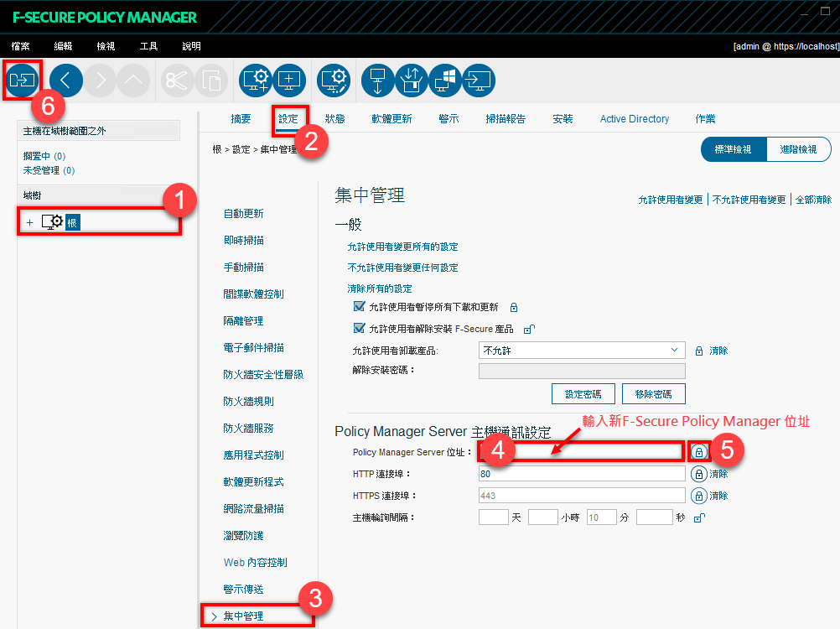The height and width of the screenshot is (629, 840).
Task: Click 不允許使用者變更 link at top right
Action: click(x=749, y=200)
